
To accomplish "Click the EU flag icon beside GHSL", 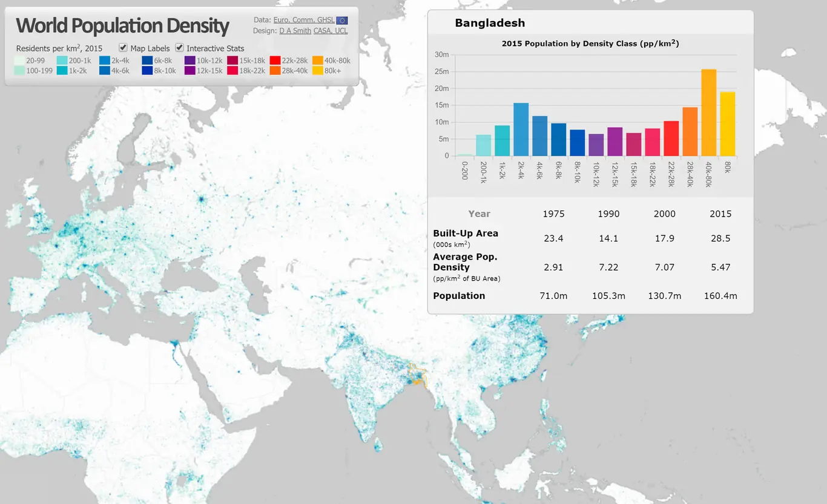I will point(342,20).
